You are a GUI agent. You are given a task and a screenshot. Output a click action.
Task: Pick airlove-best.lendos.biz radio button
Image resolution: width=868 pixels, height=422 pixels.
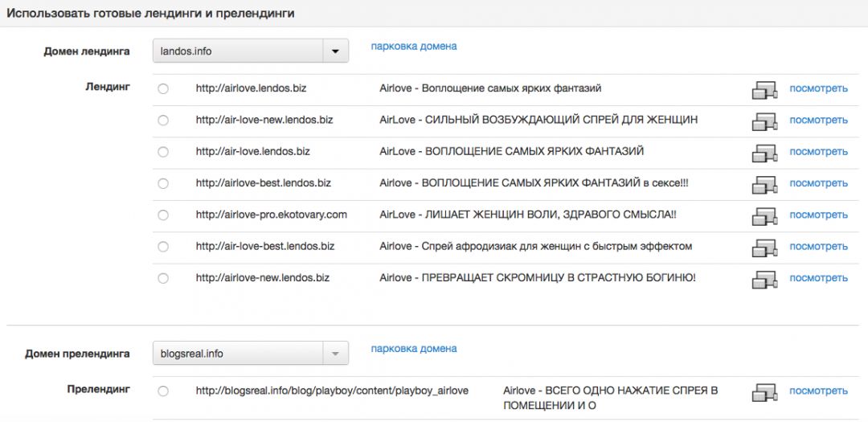162,183
